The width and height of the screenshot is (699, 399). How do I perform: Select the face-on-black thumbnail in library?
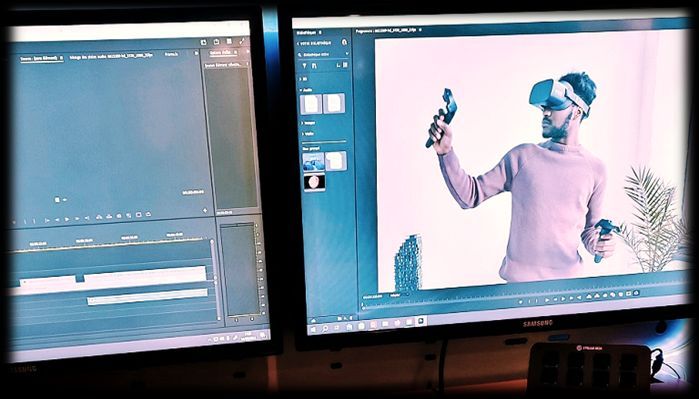(314, 182)
